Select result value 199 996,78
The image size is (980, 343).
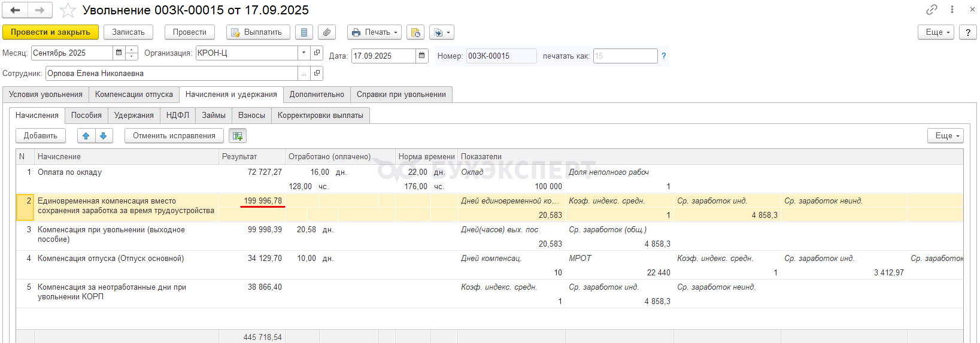pos(263,201)
